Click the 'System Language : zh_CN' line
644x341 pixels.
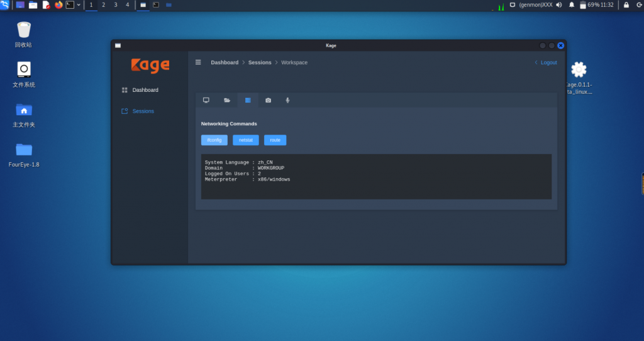click(x=238, y=162)
